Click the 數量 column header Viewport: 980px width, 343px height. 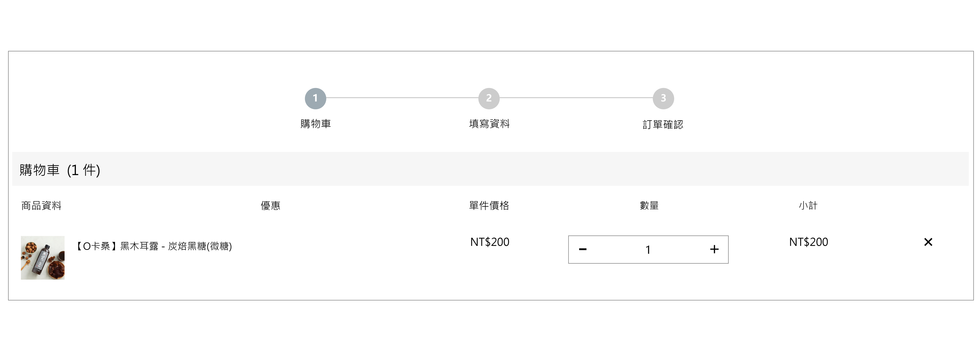(649, 206)
